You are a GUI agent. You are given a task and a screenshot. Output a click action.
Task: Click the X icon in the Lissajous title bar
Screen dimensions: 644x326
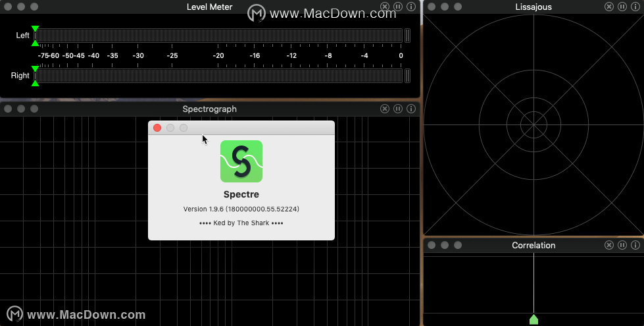609,7
